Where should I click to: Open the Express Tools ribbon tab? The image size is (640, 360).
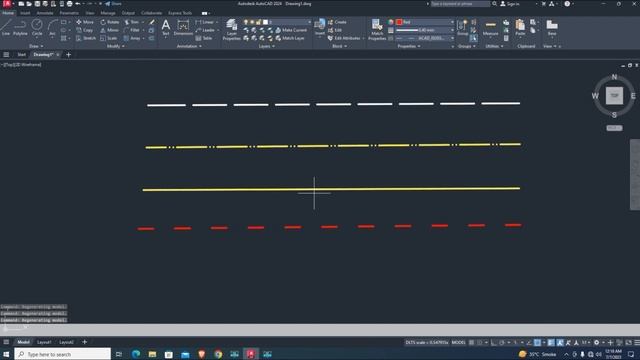[180, 13]
